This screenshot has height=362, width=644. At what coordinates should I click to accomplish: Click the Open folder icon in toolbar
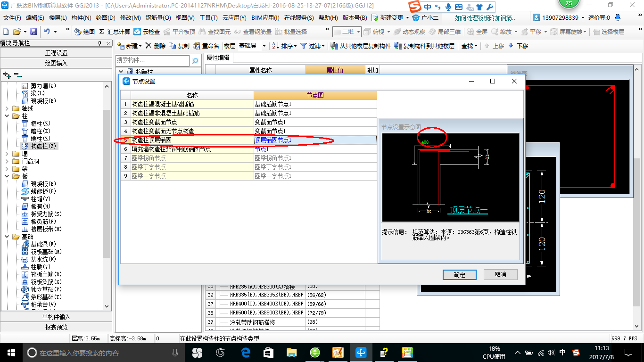[17, 32]
